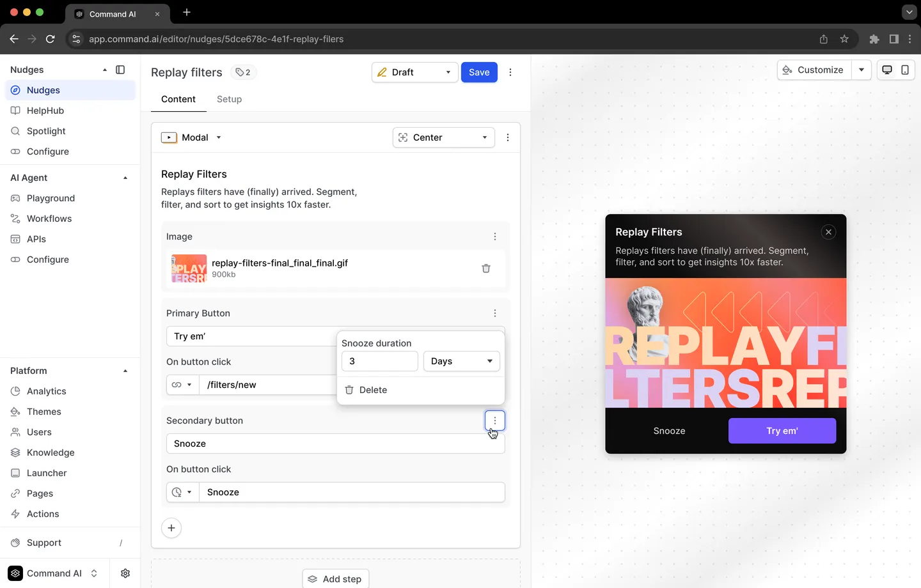
Task: Open HelpHub in the sidebar
Action: 70,111
